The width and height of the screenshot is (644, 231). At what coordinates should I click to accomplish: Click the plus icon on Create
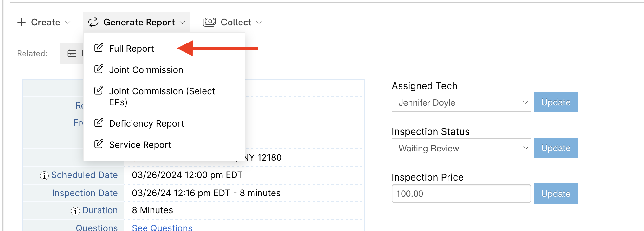21,22
